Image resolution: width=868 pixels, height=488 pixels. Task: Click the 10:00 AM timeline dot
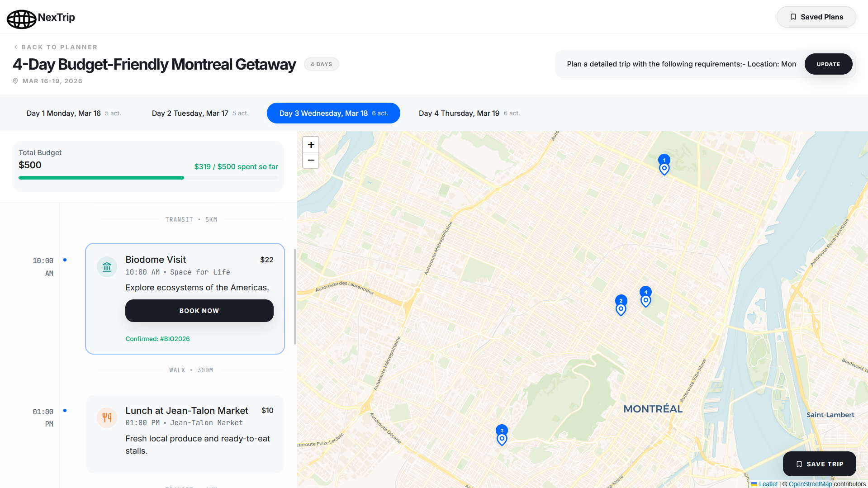pyautogui.click(x=65, y=260)
